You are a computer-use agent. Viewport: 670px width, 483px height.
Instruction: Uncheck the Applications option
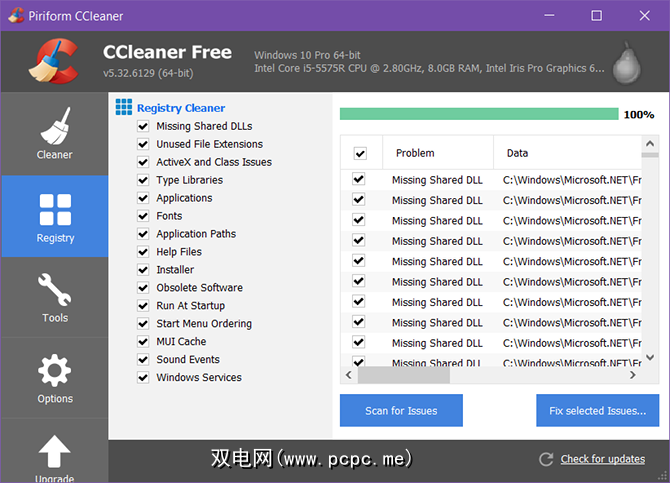click(143, 198)
